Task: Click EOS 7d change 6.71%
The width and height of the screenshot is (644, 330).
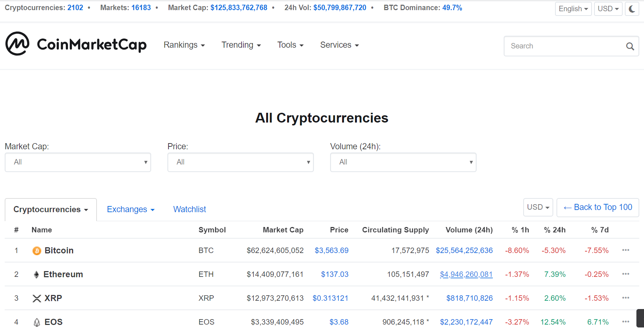Action: tap(598, 322)
